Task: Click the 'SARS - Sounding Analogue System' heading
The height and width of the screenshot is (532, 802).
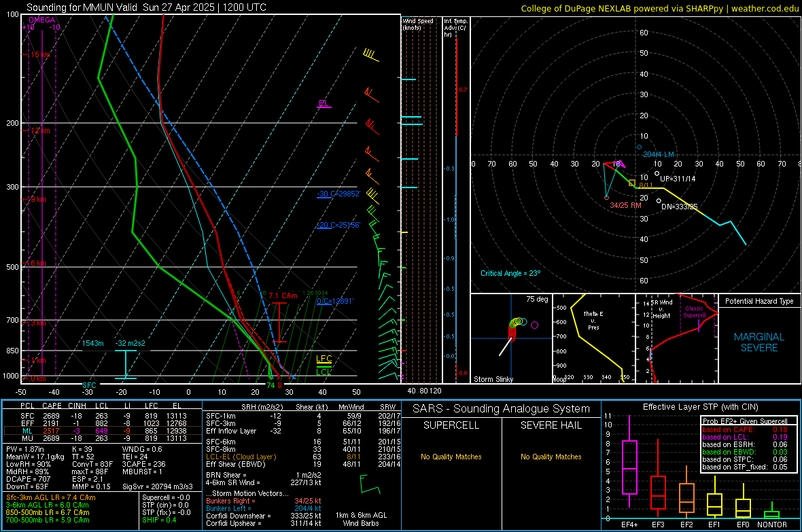Action: [x=502, y=409]
